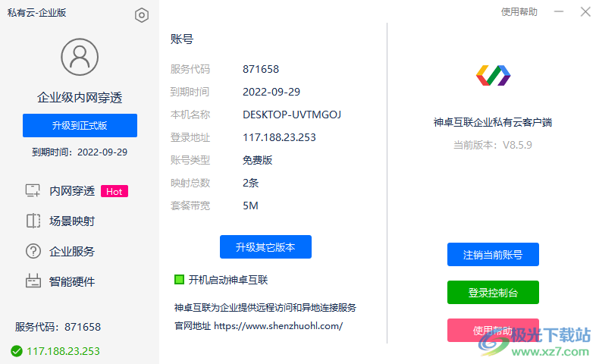Click the 映射总数 field label
599x364 pixels.
[x=190, y=183]
